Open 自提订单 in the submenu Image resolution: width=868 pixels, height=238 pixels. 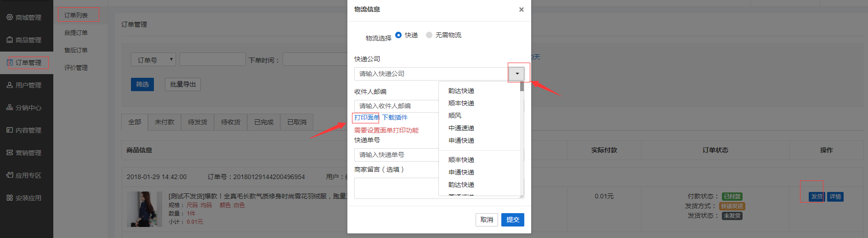pyautogui.click(x=76, y=33)
